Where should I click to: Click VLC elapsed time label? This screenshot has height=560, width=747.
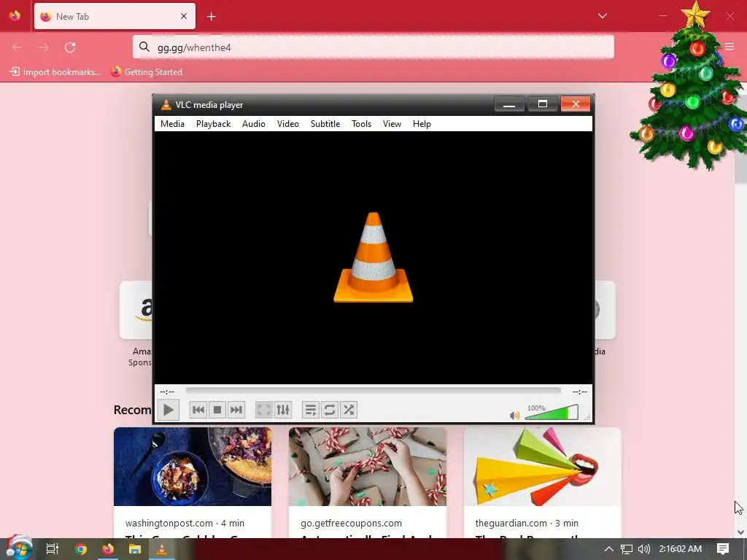[x=167, y=392]
